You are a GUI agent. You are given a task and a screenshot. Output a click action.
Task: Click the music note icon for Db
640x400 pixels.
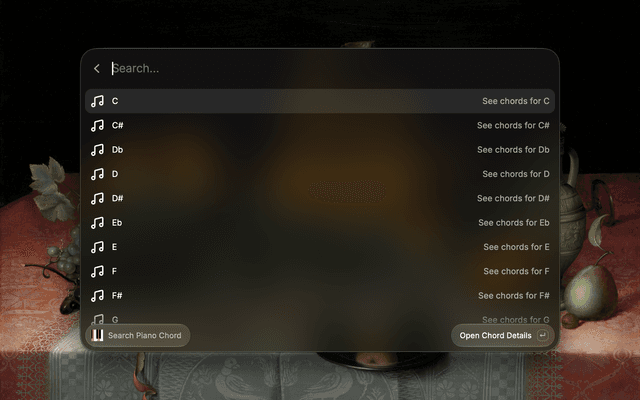(x=97, y=150)
